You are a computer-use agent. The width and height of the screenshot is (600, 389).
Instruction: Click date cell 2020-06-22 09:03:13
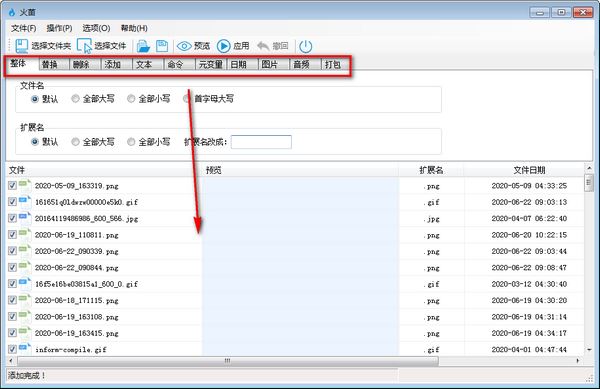tap(529, 202)
